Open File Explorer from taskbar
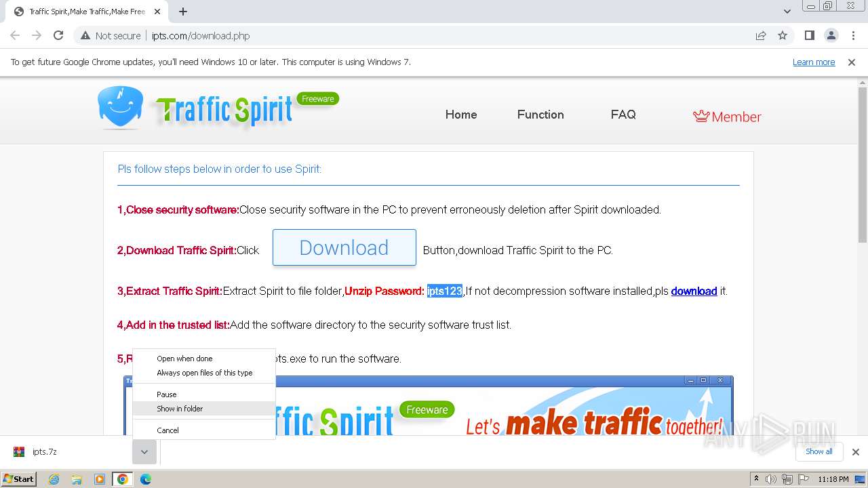This screenshot has height=488, width=868. pyautogui.click(x=77, y=479)
